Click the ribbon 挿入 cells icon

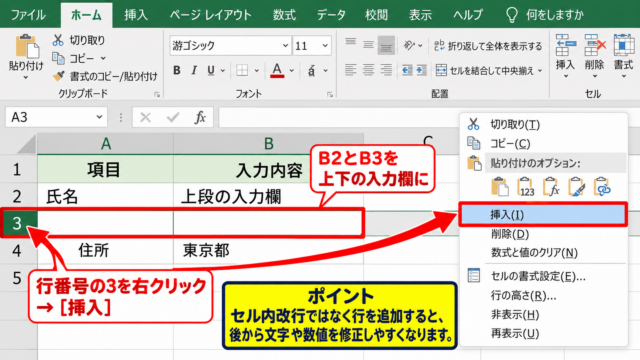tap(565, 45)
